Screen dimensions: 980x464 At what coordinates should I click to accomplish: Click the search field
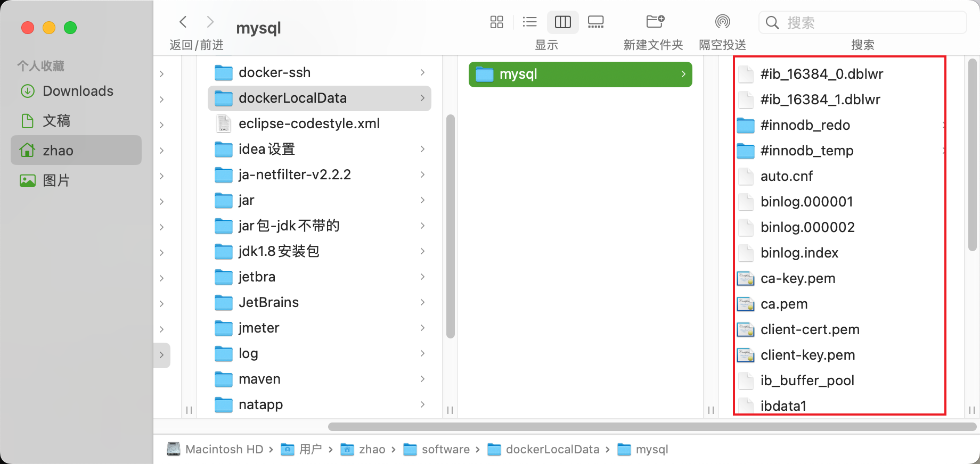point(862,22)
